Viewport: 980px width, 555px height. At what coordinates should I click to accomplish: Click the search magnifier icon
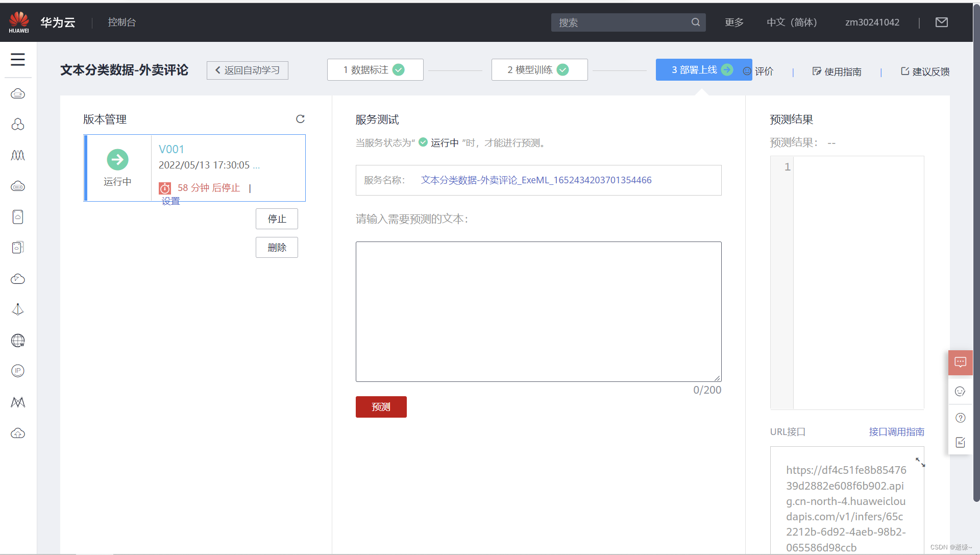coord(695,22)
